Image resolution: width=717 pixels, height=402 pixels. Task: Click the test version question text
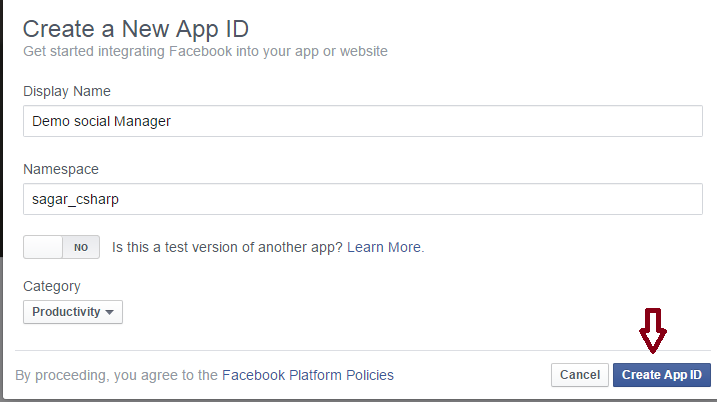click(x=228, y=247)
